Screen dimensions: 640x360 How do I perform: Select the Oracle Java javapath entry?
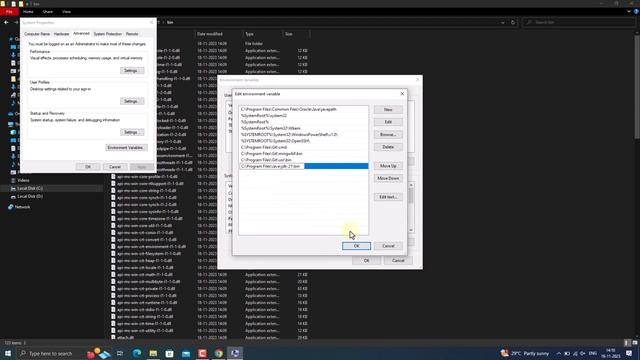303,109
